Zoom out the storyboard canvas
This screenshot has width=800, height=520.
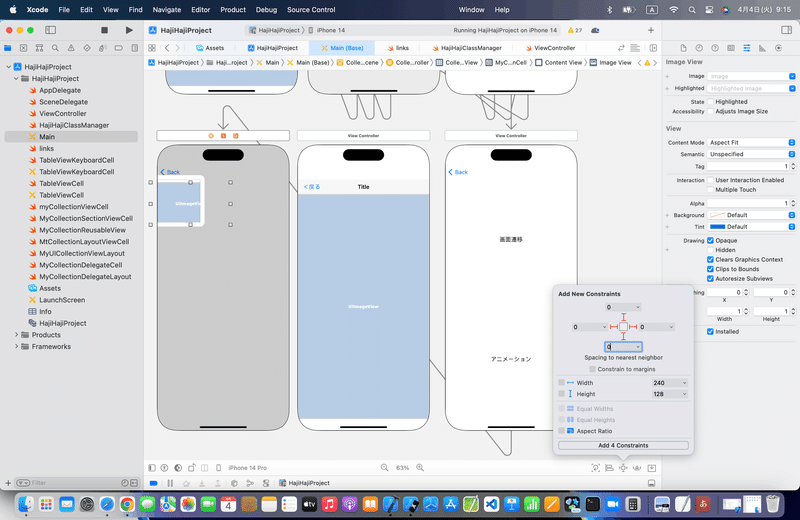385,467
